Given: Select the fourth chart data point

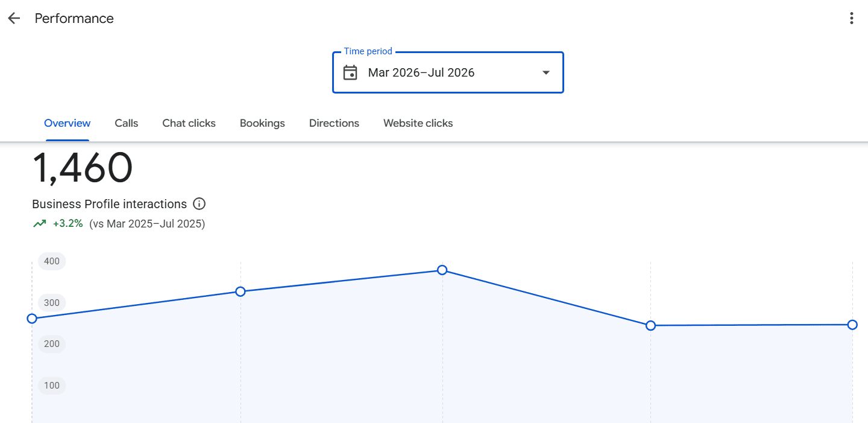Looking at the screenshot, I should (x=651, y=325).
